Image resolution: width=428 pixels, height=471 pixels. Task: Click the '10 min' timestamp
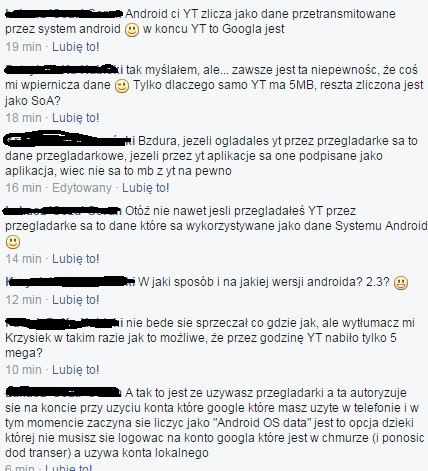point(23,370)
